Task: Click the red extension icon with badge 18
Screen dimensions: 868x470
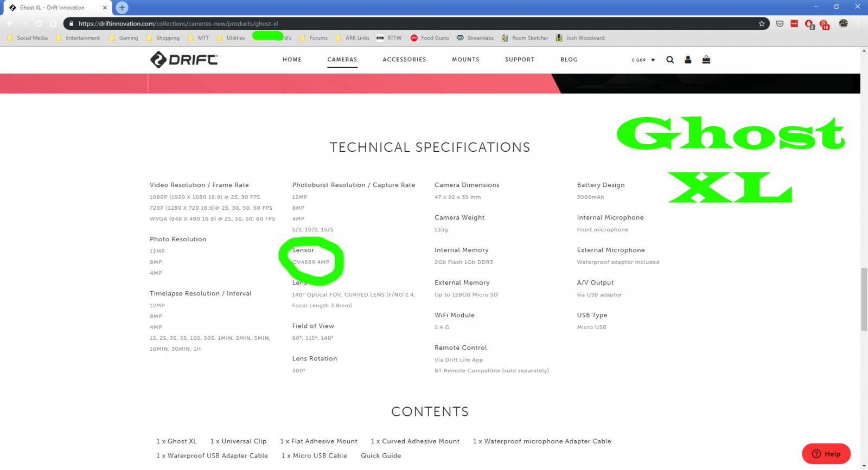Action: [825, 24]
